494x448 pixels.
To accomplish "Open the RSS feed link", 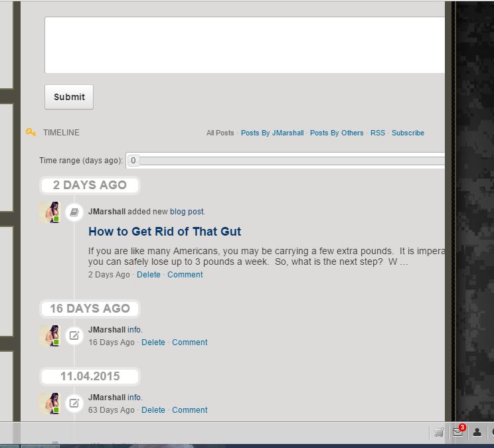I will pyautogui.click(x=377, y=133).
